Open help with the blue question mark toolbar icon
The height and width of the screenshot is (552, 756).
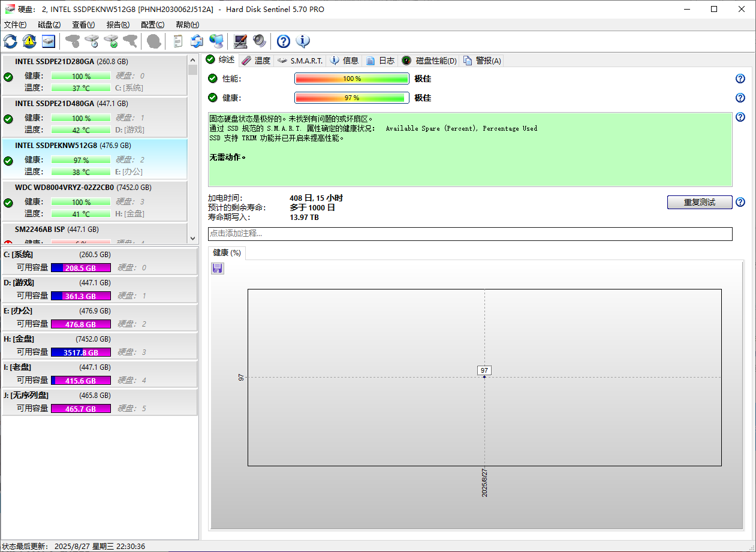(x=284, y=41)
